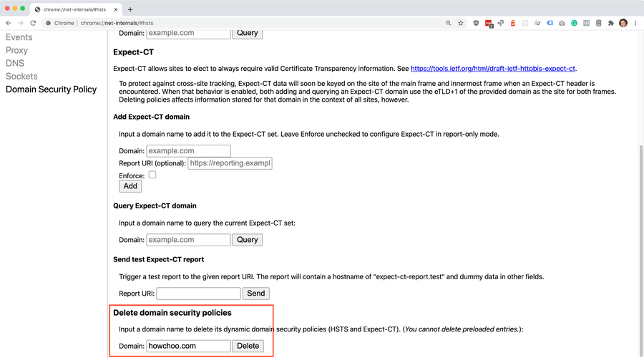
Task: Tick the Enforce checkbox for Expect-CT
Action: 152,175
